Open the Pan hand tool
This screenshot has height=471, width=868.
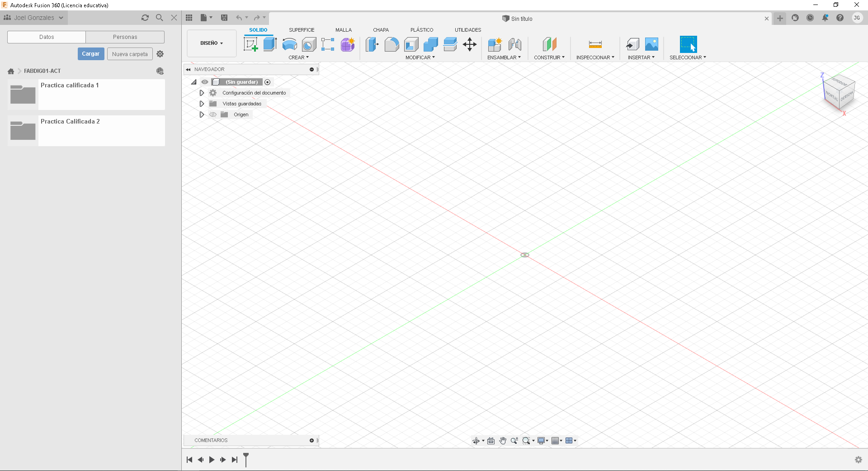pos(503,441)
